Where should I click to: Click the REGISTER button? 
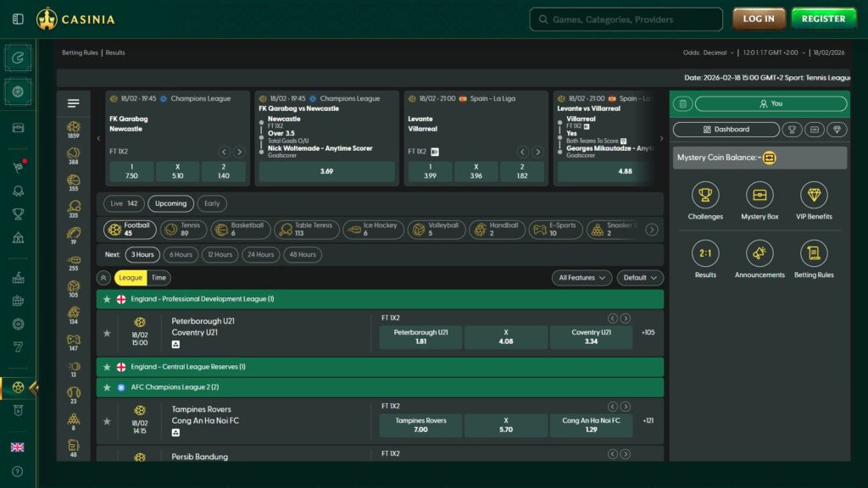[x=823, y=18]
